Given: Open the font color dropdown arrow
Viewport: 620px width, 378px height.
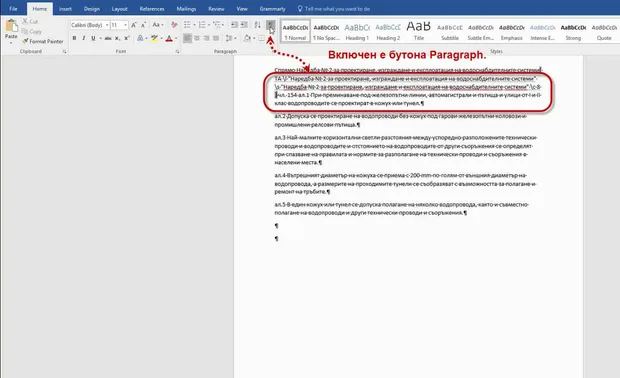Looking at the screenshot, I should pos(176,38).
